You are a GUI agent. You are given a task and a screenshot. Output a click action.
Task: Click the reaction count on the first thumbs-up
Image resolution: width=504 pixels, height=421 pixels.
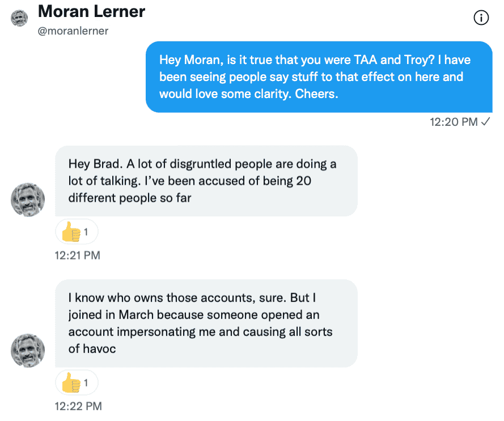click(86, 232)
